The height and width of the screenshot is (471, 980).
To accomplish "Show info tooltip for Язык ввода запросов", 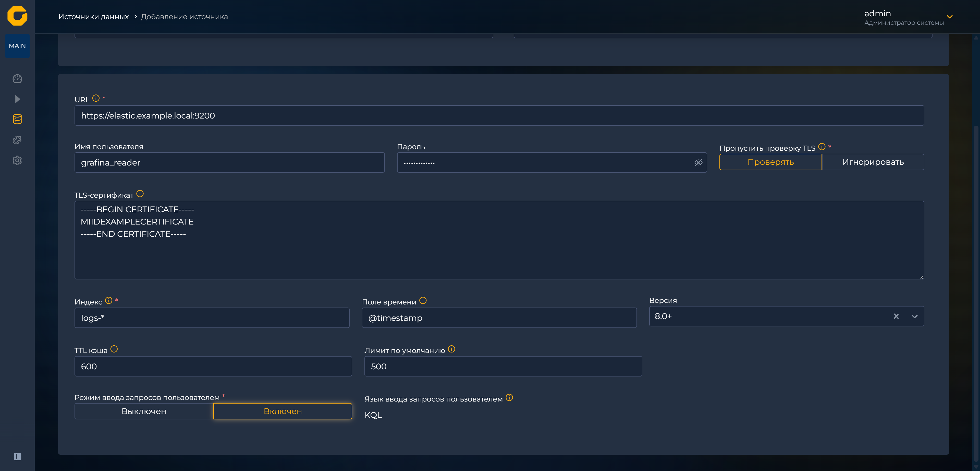I will click(x=509, y=397).
